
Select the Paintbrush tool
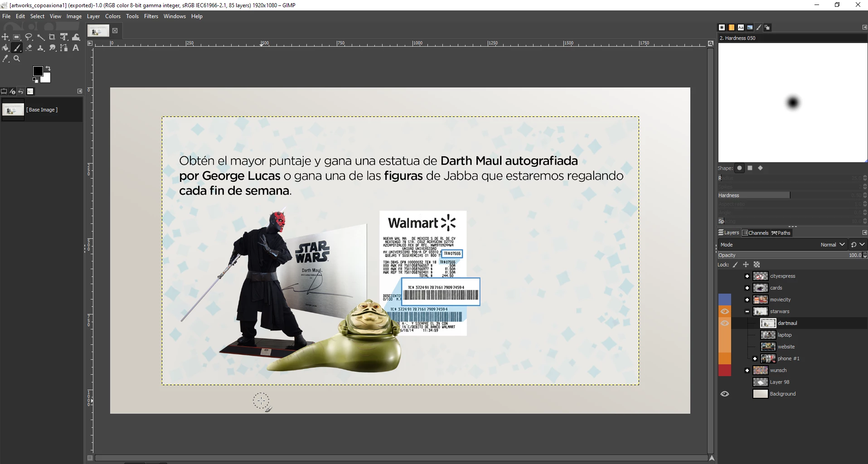[17, 48]
